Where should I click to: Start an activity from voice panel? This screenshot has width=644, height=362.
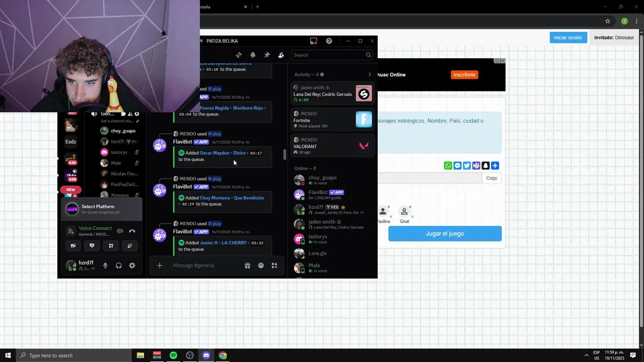(x=111, y=246)
